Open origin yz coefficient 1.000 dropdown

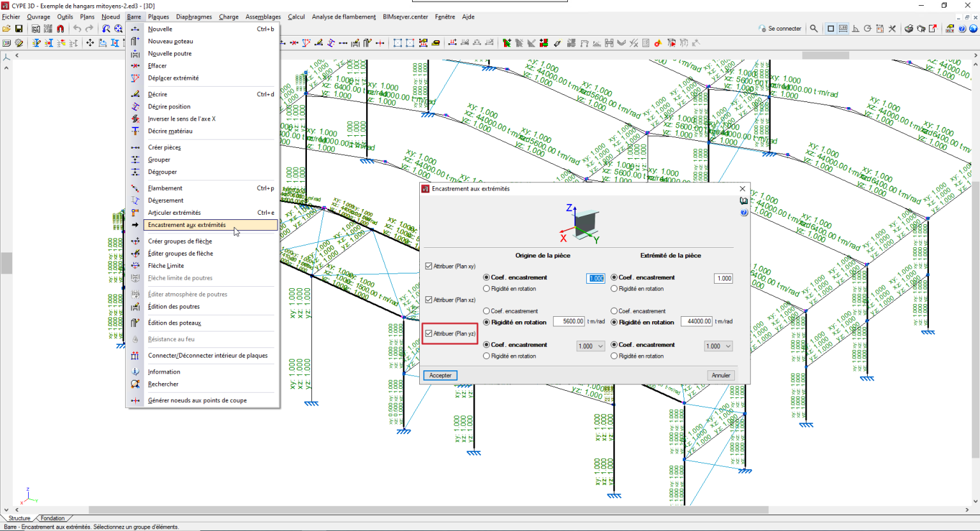click(x=591, y=346)
